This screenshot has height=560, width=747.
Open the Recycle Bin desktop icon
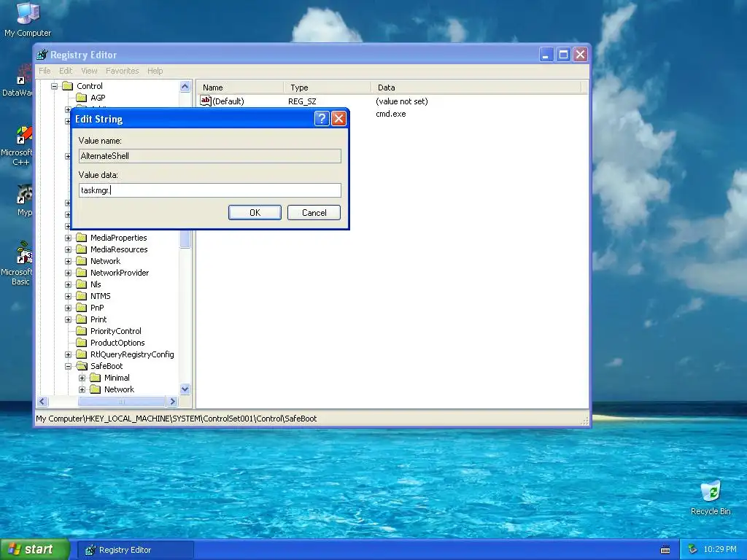[711, 498]
